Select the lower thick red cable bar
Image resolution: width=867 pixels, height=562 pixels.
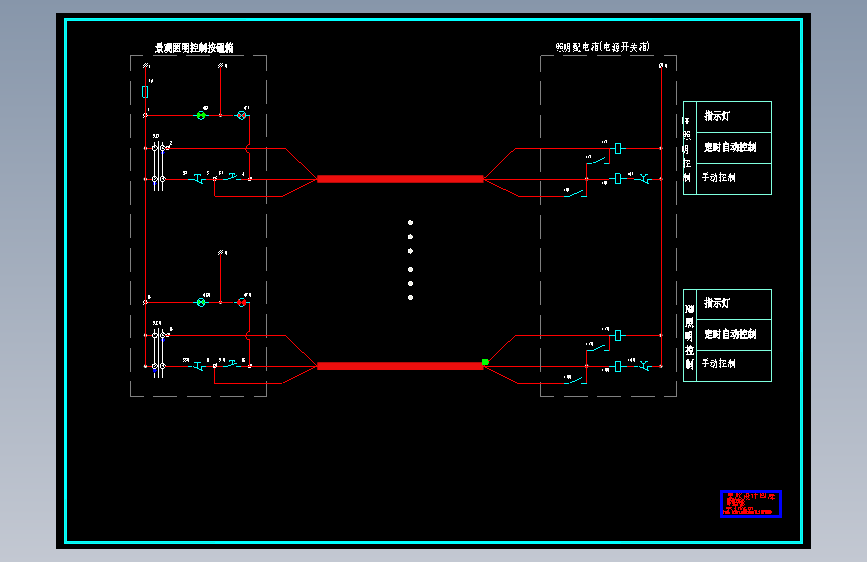pos(400,366)
